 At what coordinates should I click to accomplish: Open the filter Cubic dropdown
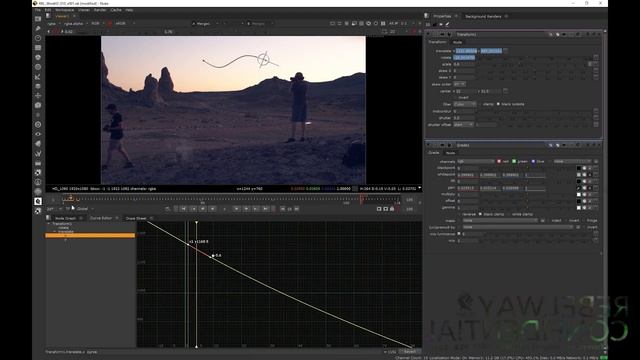tap(465, 104)
